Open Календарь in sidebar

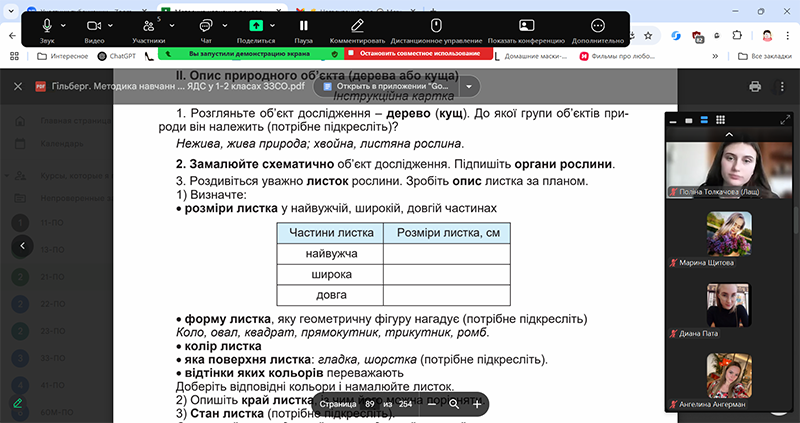pos(61,144)
